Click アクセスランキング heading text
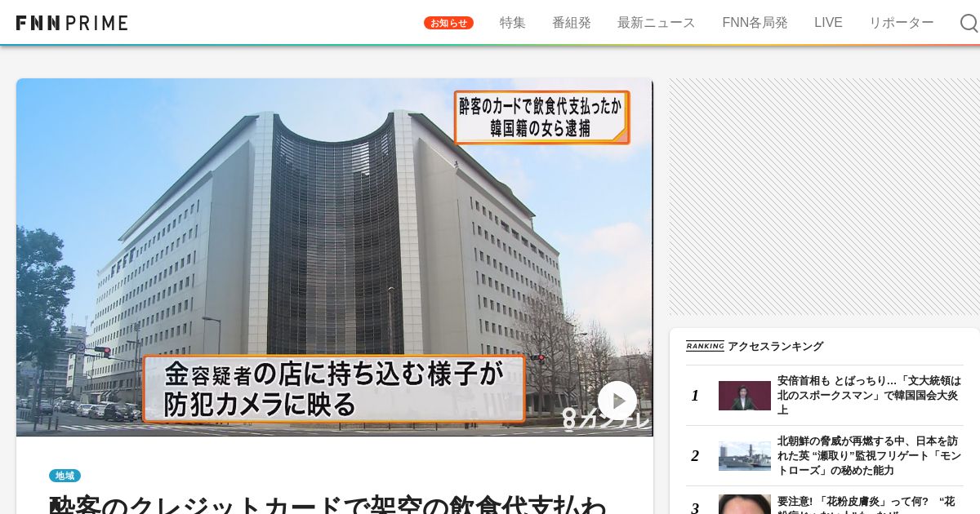980x514 pixels. tap(775, 347)
